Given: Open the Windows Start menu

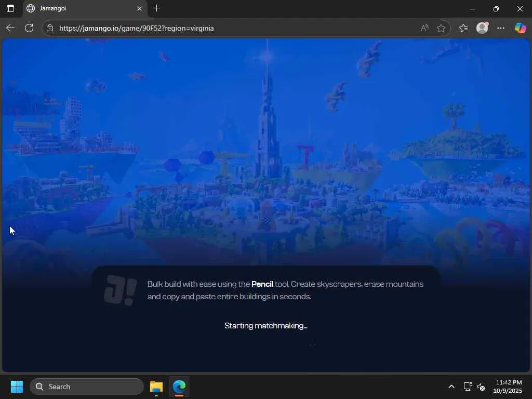Looking at the screenshot, I should tap(17, 387).
